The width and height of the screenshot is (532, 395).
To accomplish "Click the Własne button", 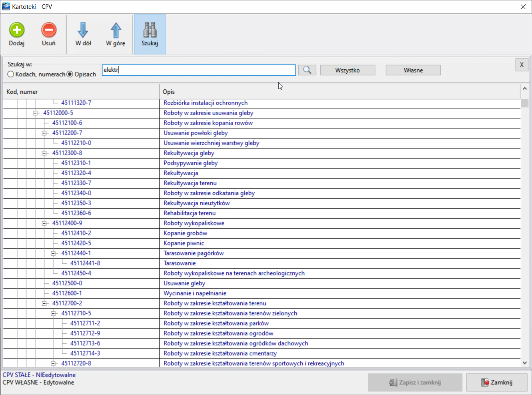I will (413, 70).
